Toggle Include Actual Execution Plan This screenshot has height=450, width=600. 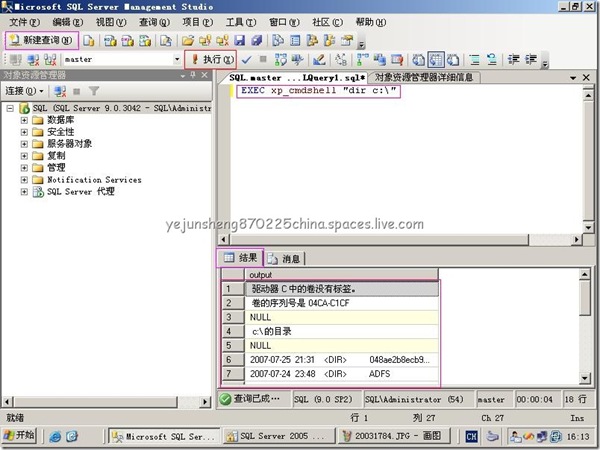pos(362,60)
